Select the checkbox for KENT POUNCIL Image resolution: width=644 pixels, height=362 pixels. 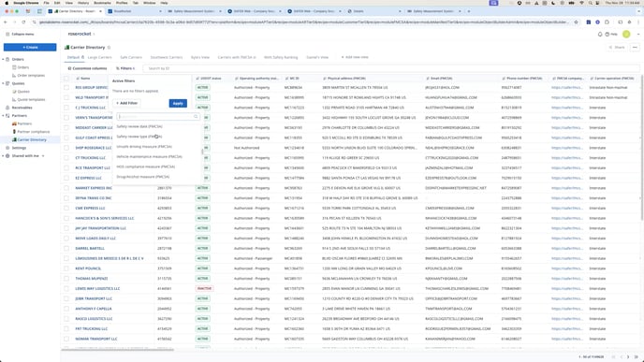tap(66, 268)
